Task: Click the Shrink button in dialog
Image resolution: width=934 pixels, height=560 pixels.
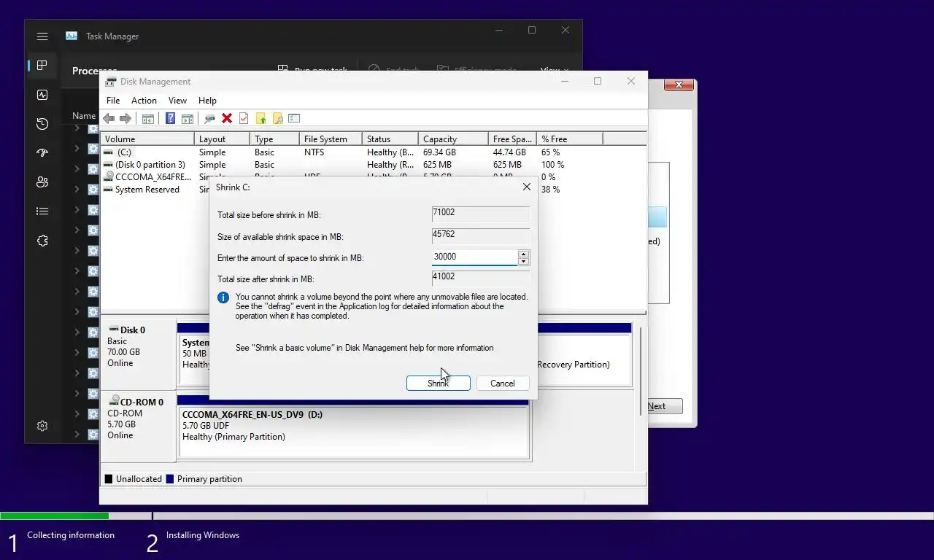Action: point(438,383)
